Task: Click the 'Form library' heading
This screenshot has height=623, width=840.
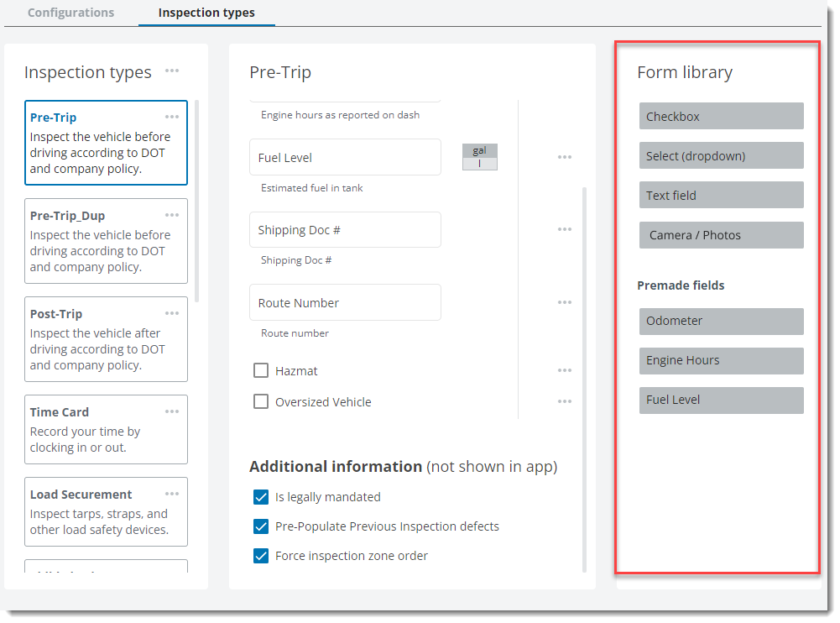Action: (x=685, y=72)
